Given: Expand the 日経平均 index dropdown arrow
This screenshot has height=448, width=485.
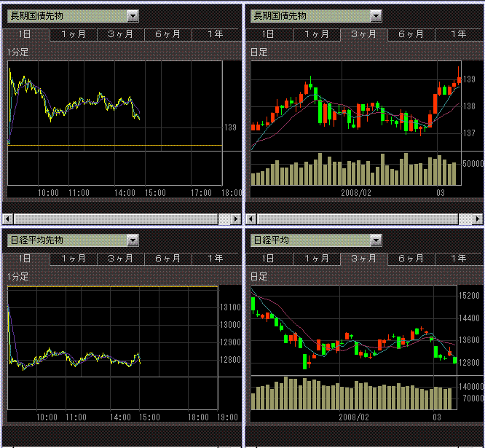Looking at the screenshot, I should click(375, 240).
